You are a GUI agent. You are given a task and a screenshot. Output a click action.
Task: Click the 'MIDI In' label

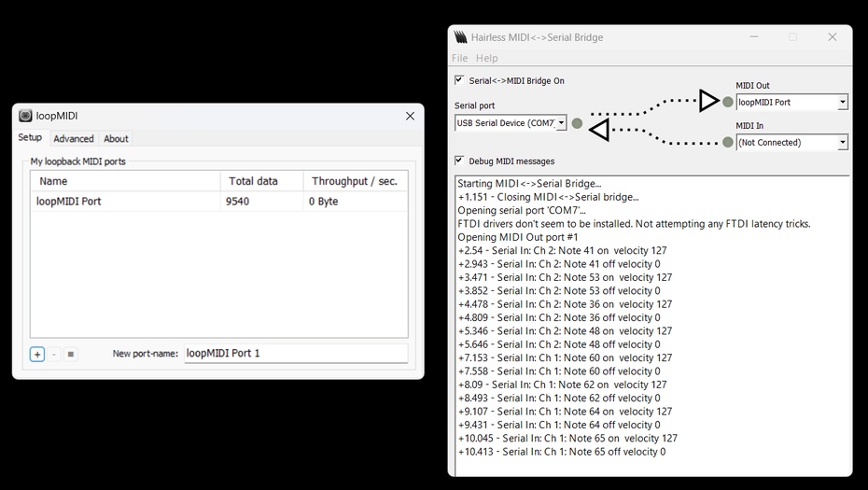[749, 126]
